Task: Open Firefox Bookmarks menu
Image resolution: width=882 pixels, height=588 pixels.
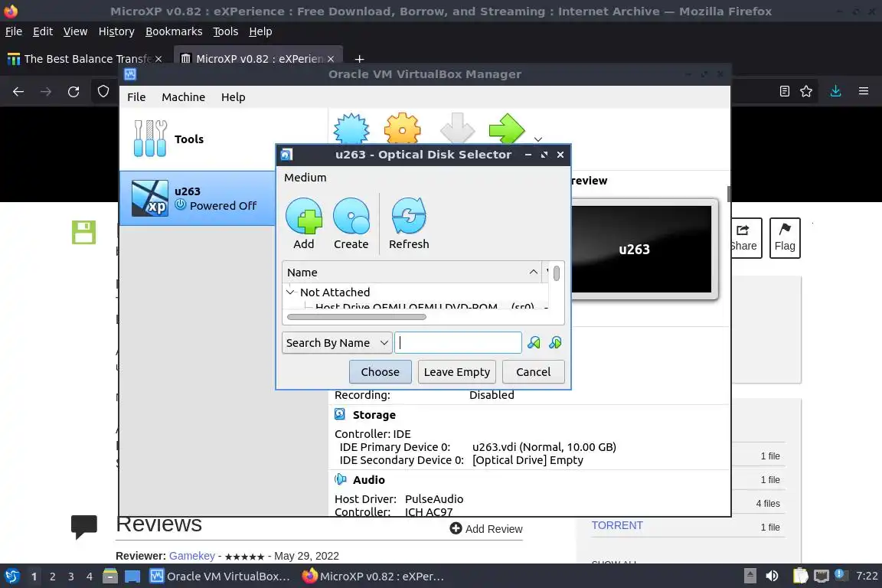Action: pyautogui.click(x=174, y=31)
